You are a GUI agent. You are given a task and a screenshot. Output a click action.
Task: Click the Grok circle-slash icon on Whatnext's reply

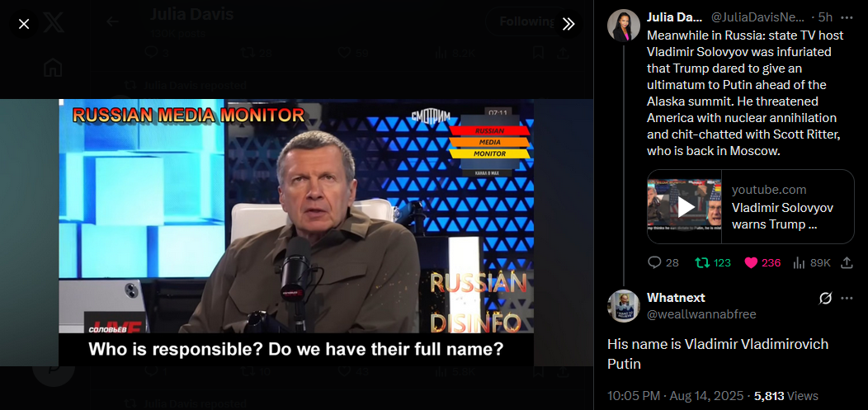[x=825, y=299]
